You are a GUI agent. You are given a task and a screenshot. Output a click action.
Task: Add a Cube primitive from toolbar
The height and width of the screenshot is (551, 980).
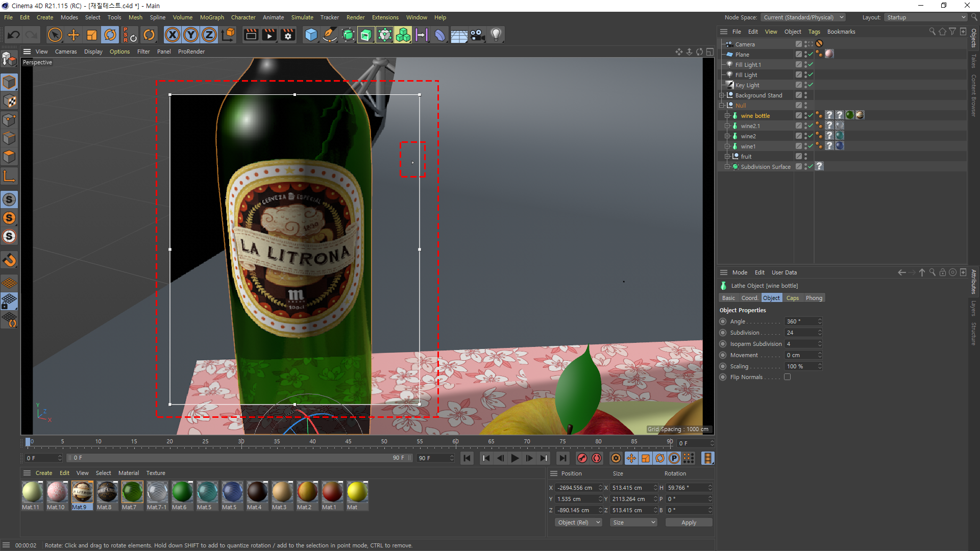[311, 35]
